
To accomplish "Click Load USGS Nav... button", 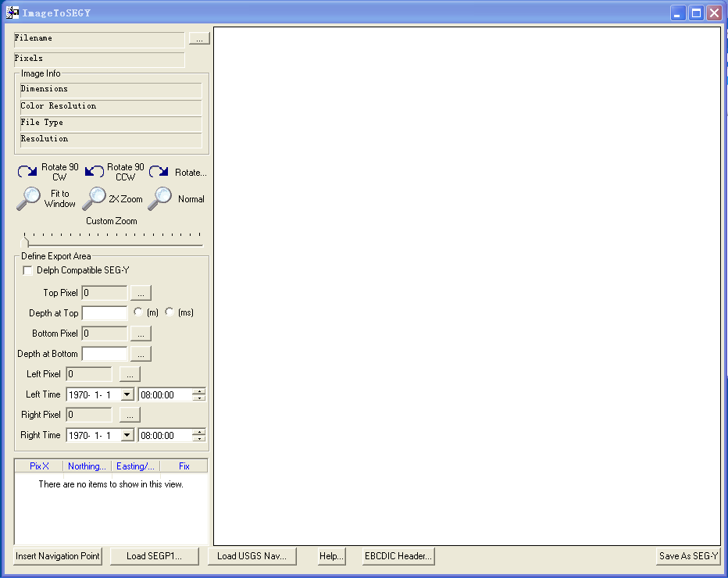I will point(252,556).
